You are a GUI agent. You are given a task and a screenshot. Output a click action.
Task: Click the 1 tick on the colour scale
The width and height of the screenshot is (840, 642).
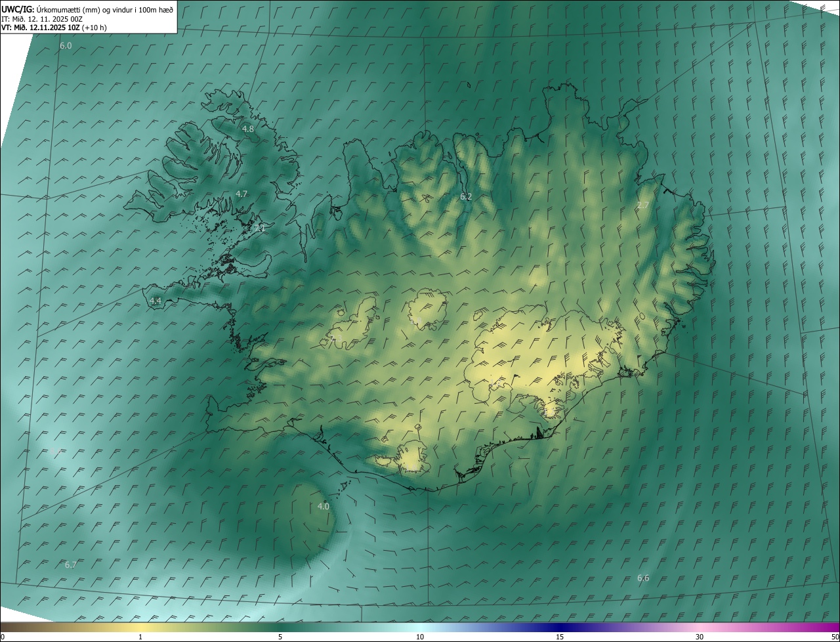tap(141, 637)
